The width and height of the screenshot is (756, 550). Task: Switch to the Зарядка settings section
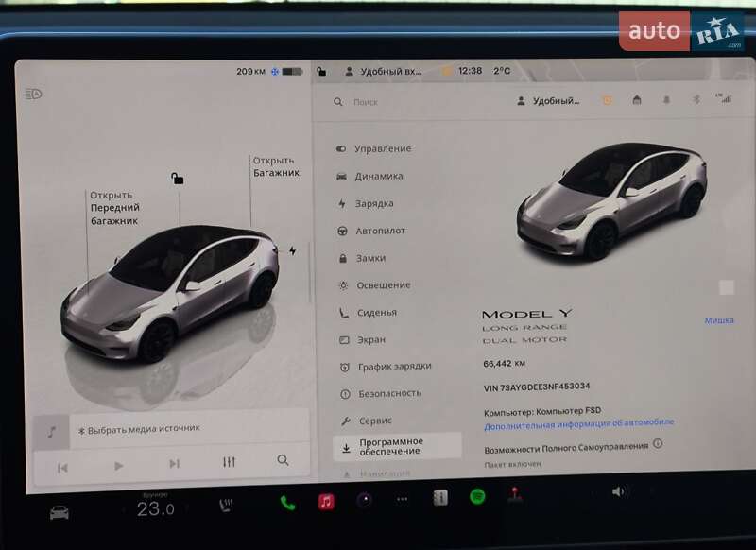point(377,202)
